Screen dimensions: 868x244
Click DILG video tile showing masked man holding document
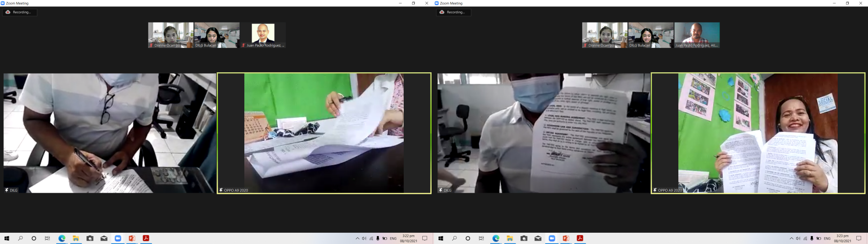point(543,133)
